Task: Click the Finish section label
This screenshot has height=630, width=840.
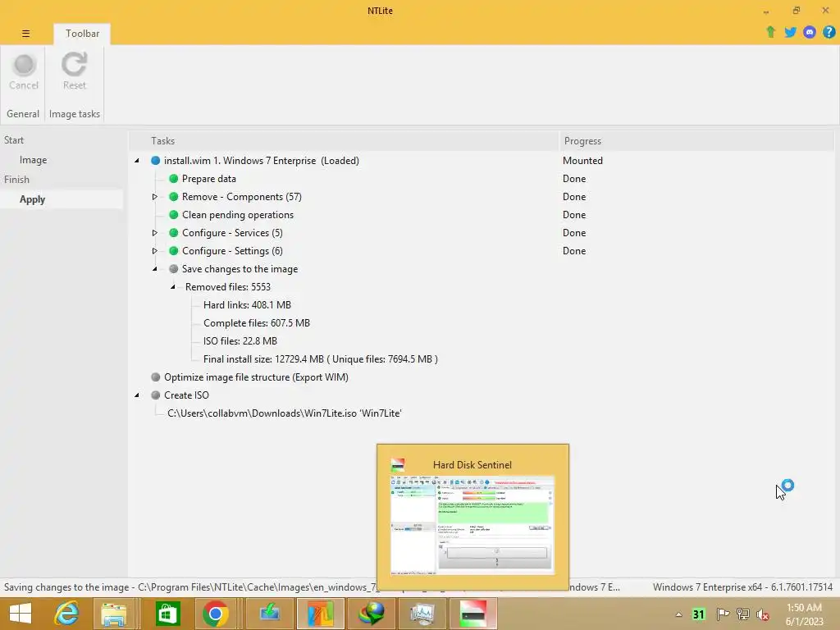Action: tap(16, 180)
